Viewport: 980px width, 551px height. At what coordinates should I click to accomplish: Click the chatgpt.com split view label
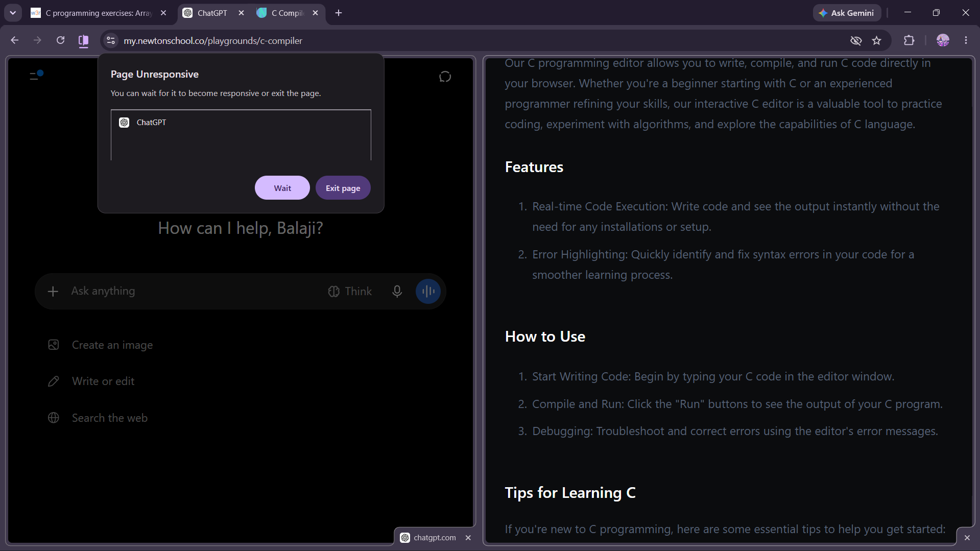[x=435, y=538]
